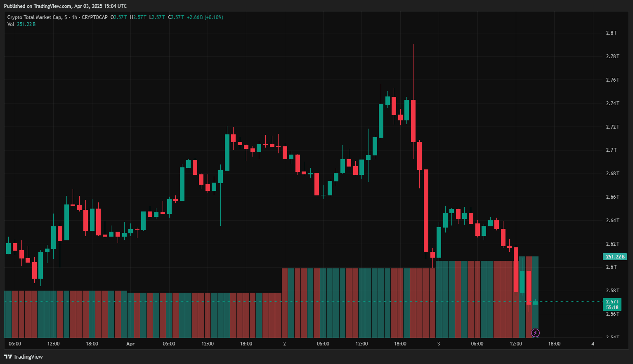
Task: Click the open value O2.57T in the legend
Action: tap(119, 17)
